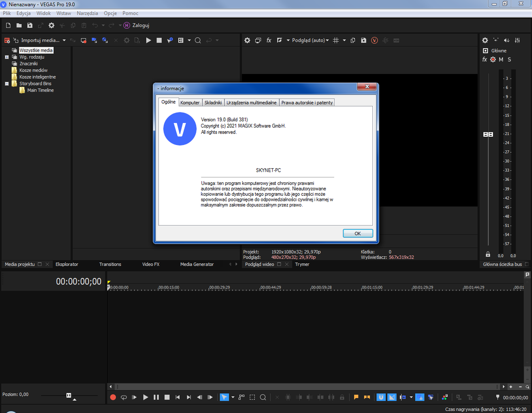Screen dimensions: 532x413
Task: Open the Pomoc menu
Action: pyautogui.click(x=130, y=13)
